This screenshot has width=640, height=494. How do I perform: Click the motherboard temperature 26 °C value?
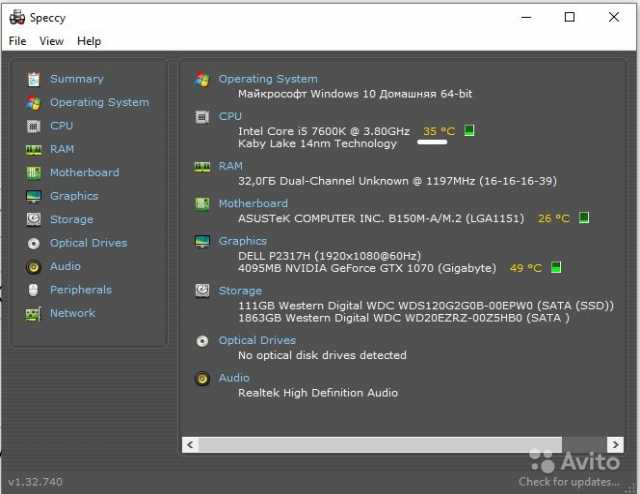tap(553, 218)
